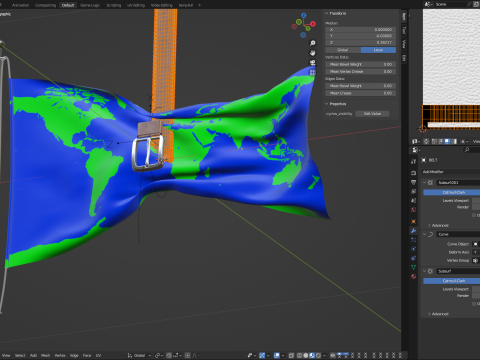This screenshot has height=360, width=480.
Task: Open Deform Axis dropdown
Action: coord(476,252)
